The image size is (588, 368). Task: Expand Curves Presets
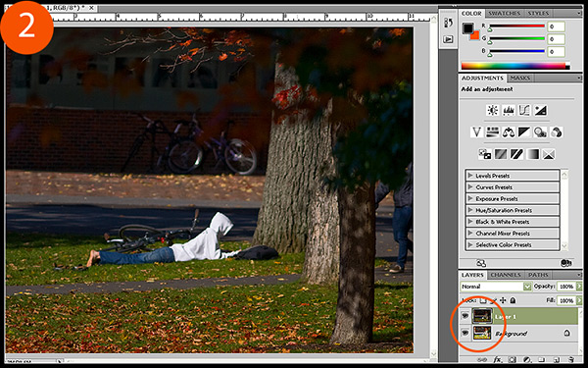pyautogui.click(x=469, y=187)
